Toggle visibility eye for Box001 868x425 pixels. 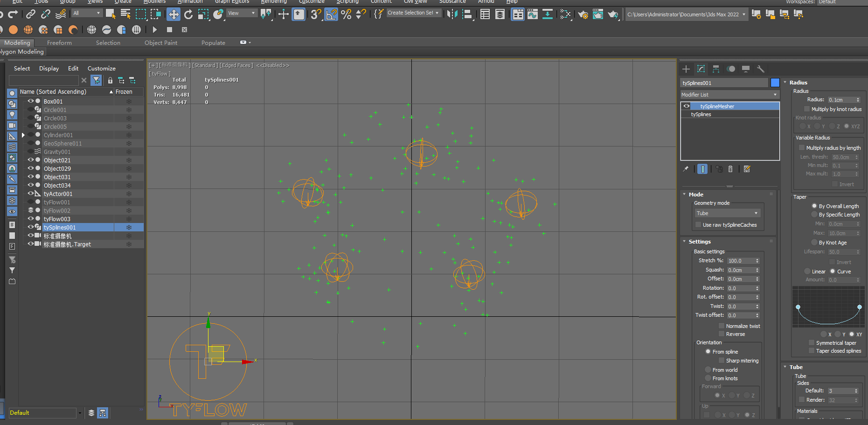click(x=31, y=101)
